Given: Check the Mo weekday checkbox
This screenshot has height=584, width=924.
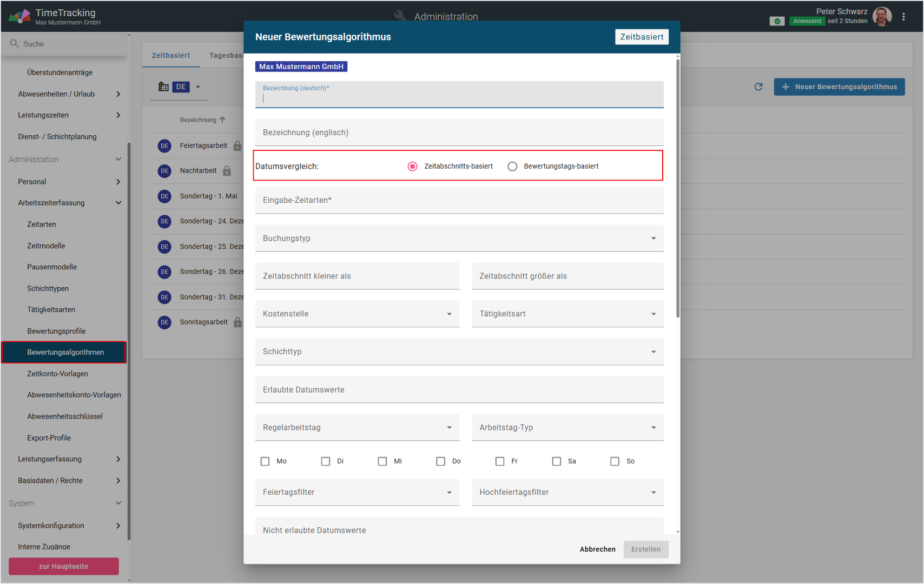Looking at the screenshot, I should (265, 461).
